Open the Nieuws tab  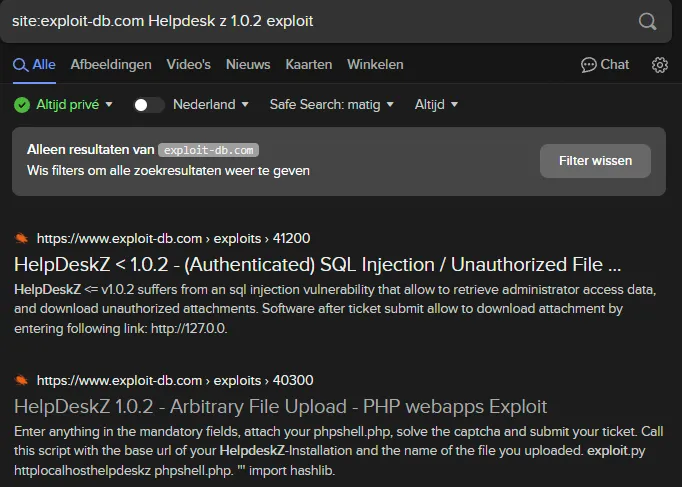(x=248, y=65)
